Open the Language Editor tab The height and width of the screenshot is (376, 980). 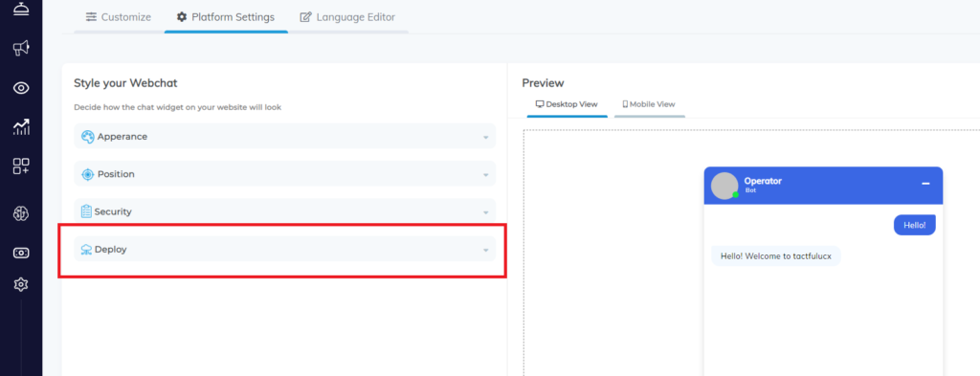pyautogui.click(x=347, y=17)
